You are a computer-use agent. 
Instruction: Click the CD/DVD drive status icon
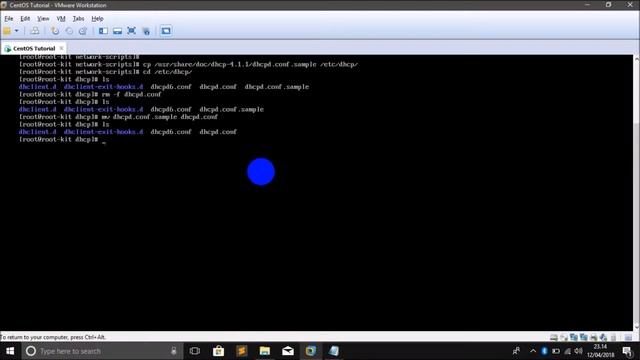point(564,337)
